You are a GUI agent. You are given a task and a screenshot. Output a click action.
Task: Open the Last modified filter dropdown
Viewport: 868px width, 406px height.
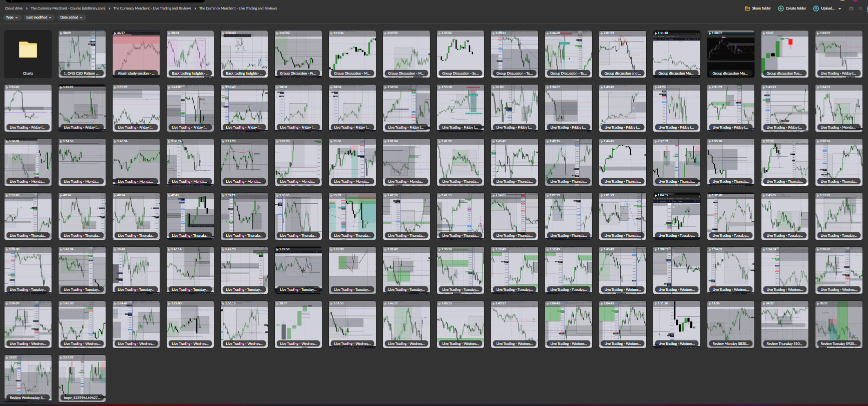[x=39, y=18]
